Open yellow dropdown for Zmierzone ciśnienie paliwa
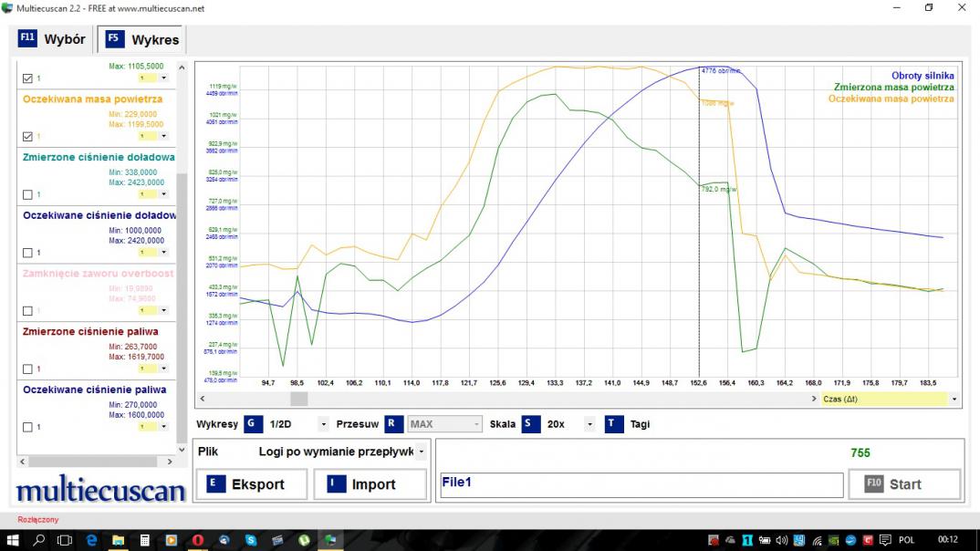Viewport: 980px width, 551px height. (163, 369)
